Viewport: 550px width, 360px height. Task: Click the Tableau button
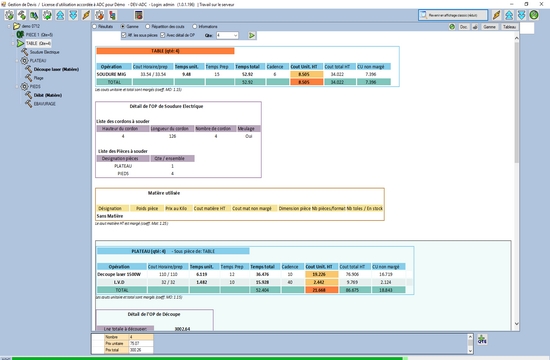tap(509, 27)
